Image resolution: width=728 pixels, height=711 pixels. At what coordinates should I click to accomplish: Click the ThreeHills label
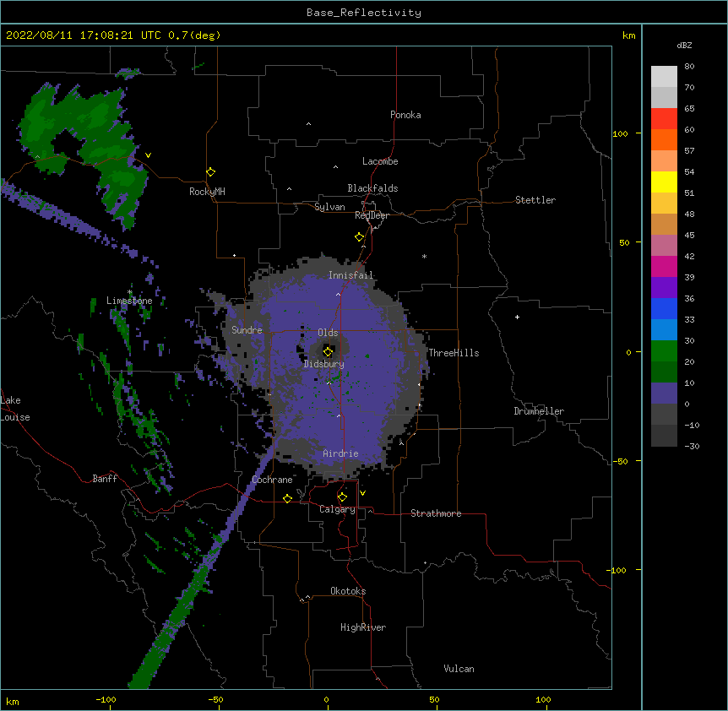[x=454, y=353]
